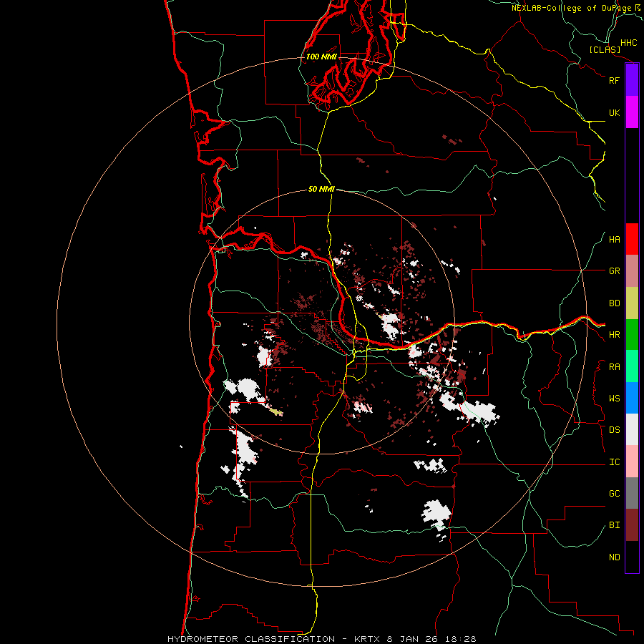This screenshot has width=644, height=644.
Task: Click the UK legend label
Action: (614, 112)
